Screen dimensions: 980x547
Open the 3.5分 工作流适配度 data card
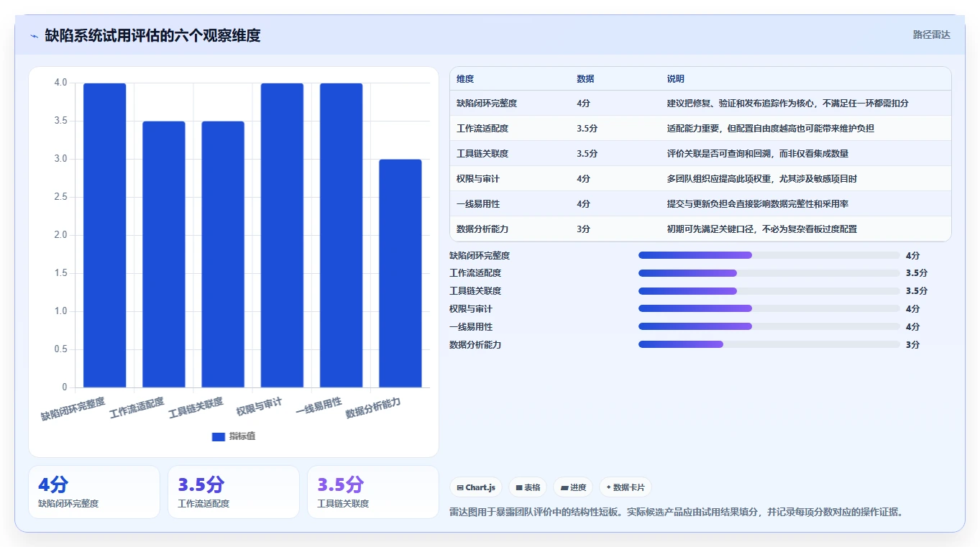pyautogui.click(x=234, y=492)
